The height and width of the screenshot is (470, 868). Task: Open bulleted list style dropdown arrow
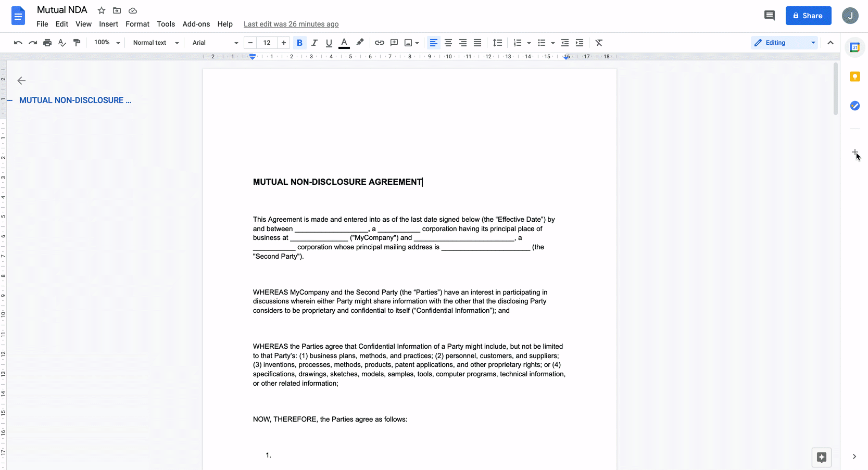pos(553,43)
